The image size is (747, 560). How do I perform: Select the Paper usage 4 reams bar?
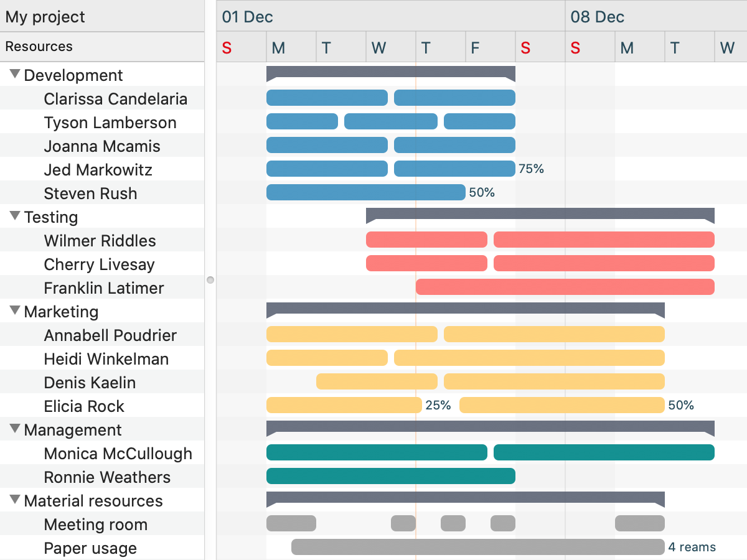477,547
